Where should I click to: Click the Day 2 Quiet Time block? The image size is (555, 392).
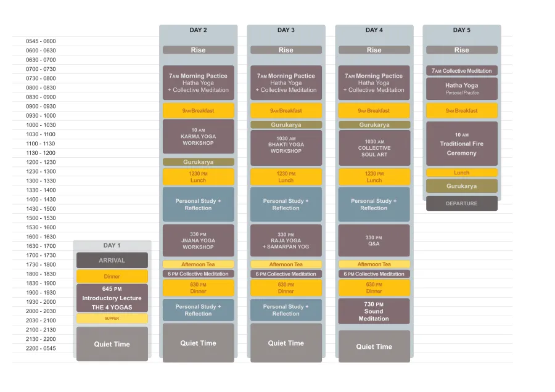tap(198, 343)
